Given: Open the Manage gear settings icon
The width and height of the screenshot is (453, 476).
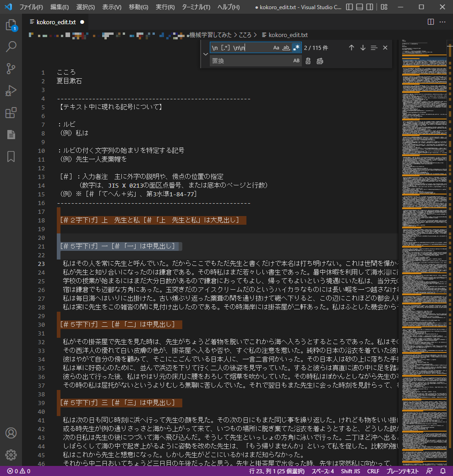Looking at the screenshot, I should [x=11, y=454].
